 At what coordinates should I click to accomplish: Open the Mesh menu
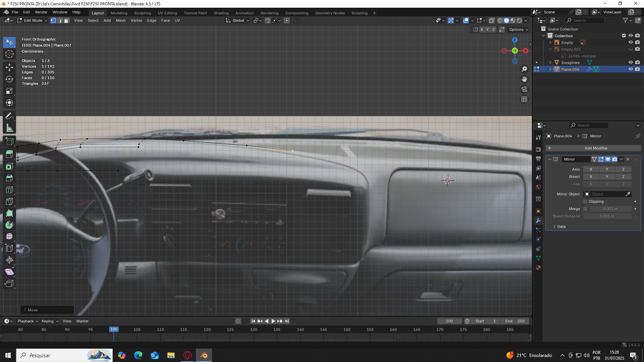point(121,20)
